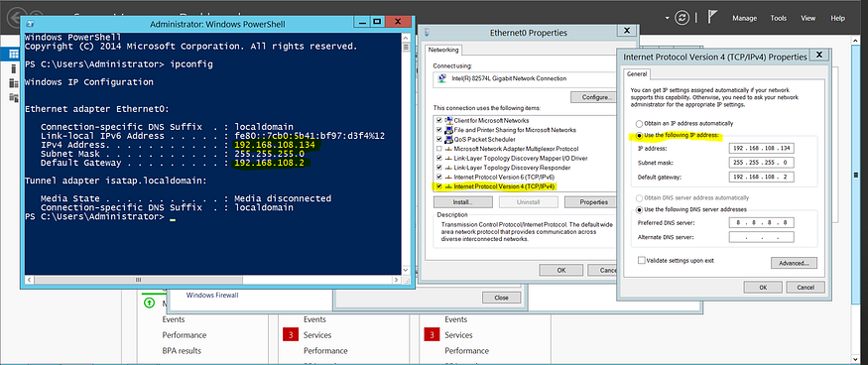This screenshot has height=365, width=868.
Task: Click Cancel in IPv4 Properties dialog
Action: tap(806, 288)
